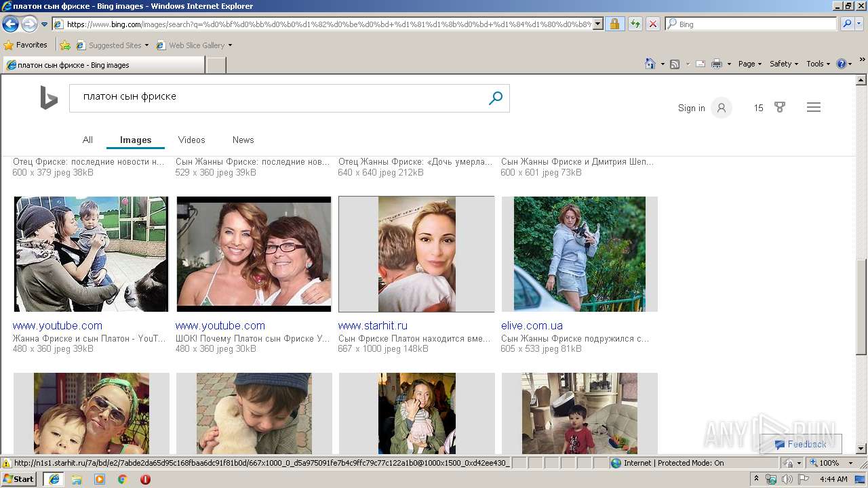Open a new blank tab

[216, 65]
